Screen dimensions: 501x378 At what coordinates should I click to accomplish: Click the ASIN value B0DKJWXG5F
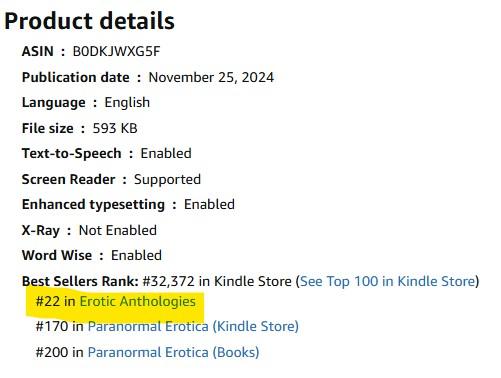pos(116,51)
